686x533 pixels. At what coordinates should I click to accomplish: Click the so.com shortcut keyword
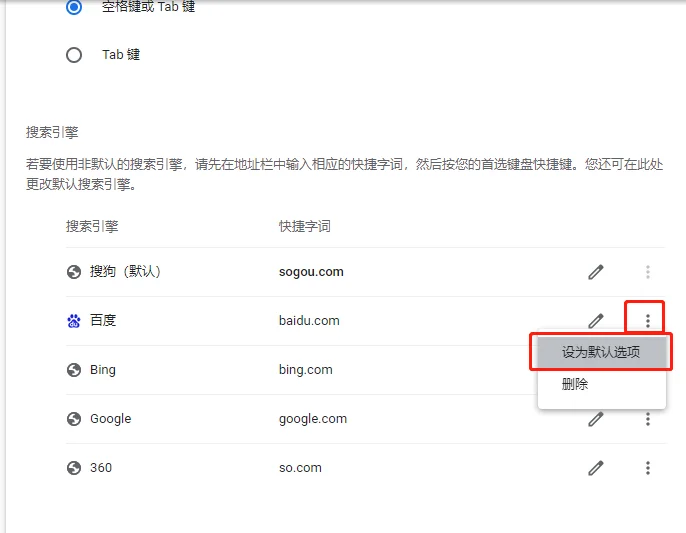tap(300, 468)
